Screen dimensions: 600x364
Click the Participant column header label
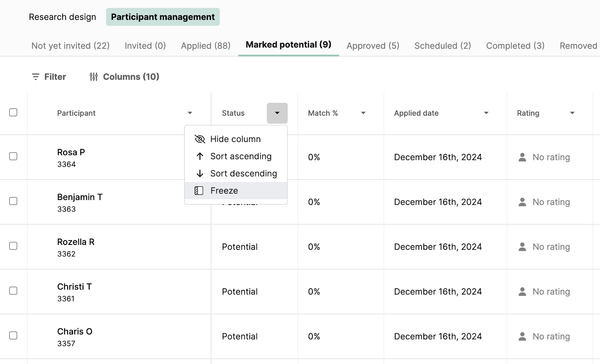click(76, 113)
